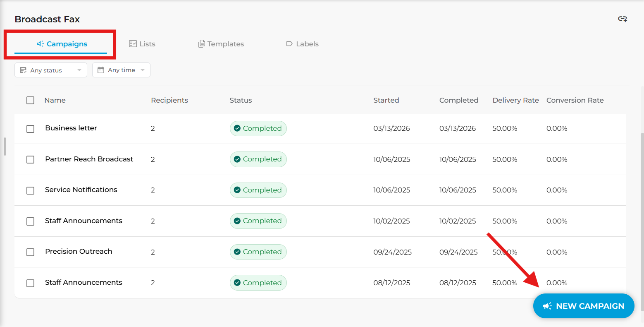Toggle the select-all checkbox in table header
Image resolution: width=644 pixels, height=327 pixels.
point(30,100)
